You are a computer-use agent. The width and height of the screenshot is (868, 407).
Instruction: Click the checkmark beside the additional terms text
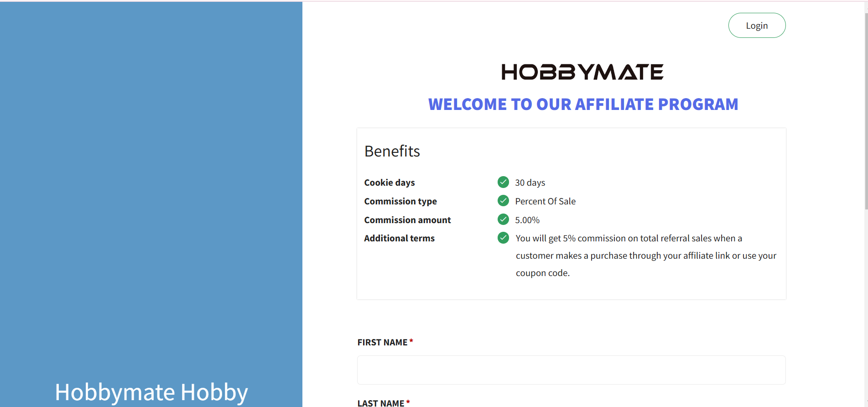click(x=503, y=238)
